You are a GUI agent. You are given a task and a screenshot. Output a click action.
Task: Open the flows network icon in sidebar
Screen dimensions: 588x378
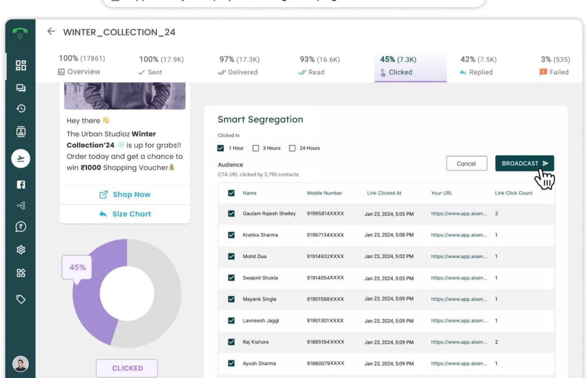pos(20,205)
